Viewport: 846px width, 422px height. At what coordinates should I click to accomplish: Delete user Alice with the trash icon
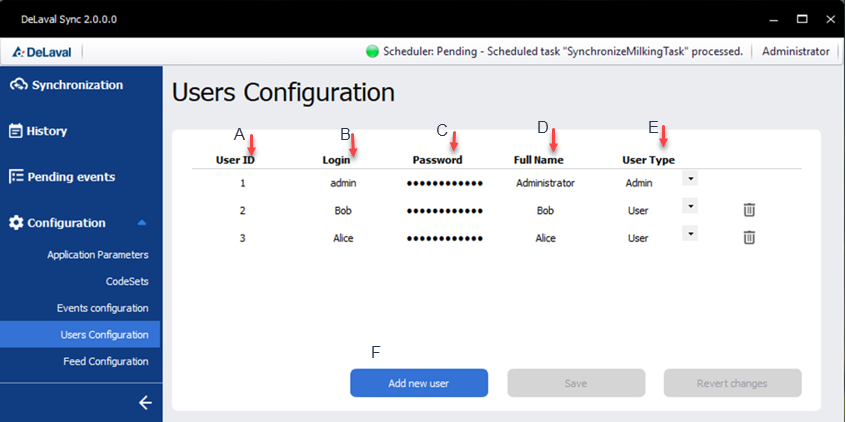(749, 237)
